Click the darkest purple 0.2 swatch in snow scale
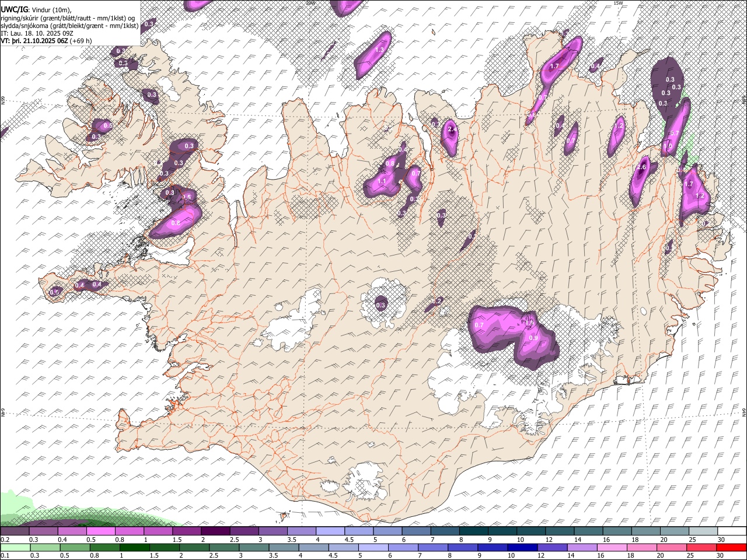Viewport: 747px width, 560px height. [15, 531]
